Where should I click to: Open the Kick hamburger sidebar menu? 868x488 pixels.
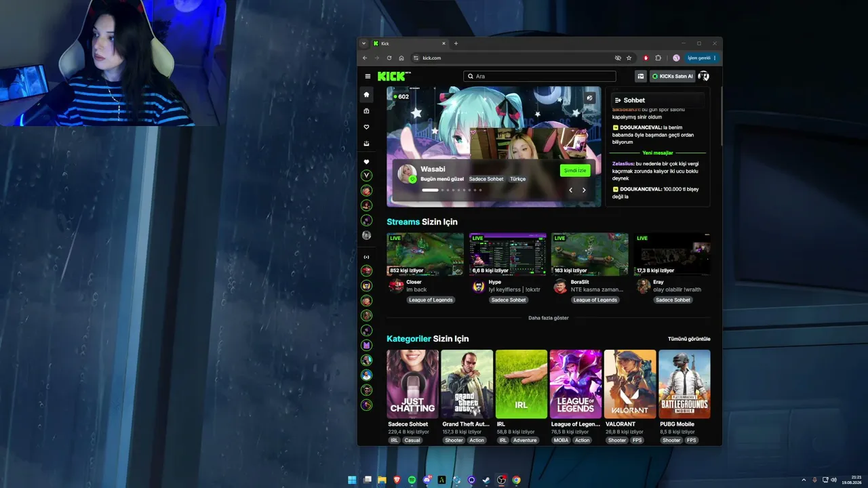pyautogui.click(x=368, y=77)
